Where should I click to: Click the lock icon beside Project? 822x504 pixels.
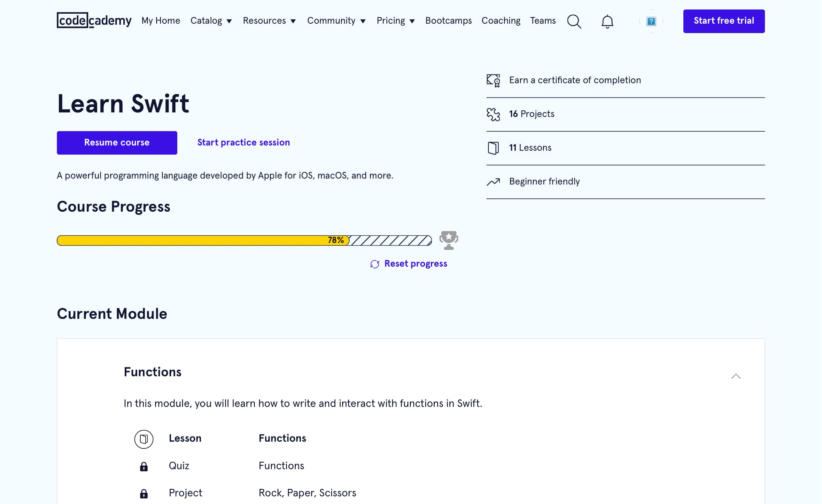(x=144, y=494)
